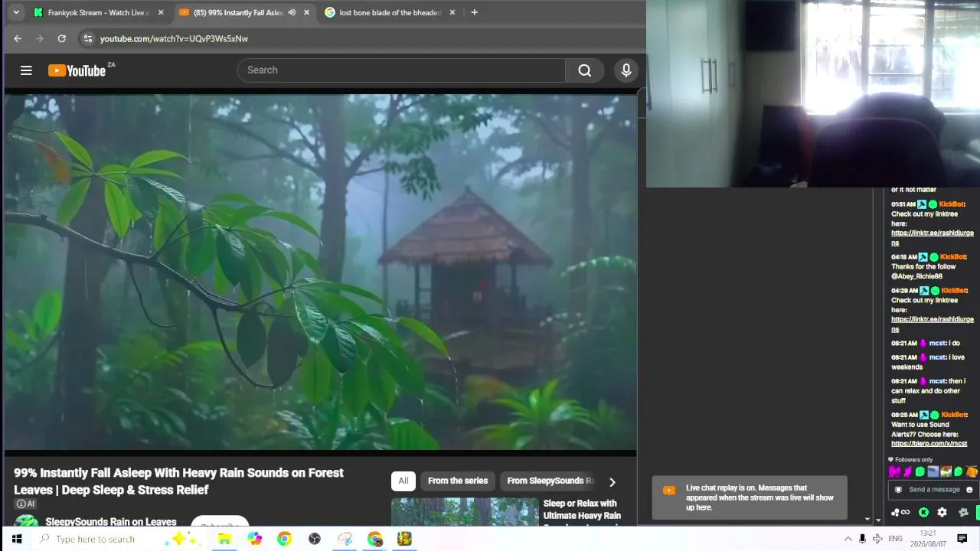980x551 pixels.
Task: Open the clock and date flyout
Action: tap(928, 538)
